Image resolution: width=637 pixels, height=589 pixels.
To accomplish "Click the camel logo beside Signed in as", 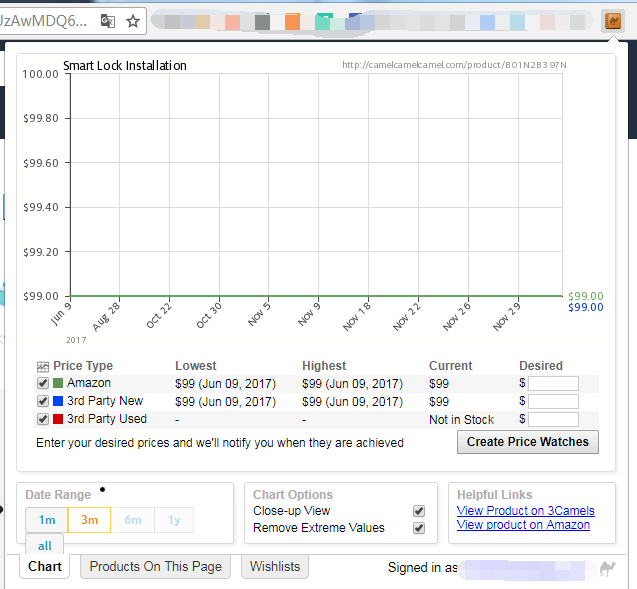I will (x=606, y=568).
